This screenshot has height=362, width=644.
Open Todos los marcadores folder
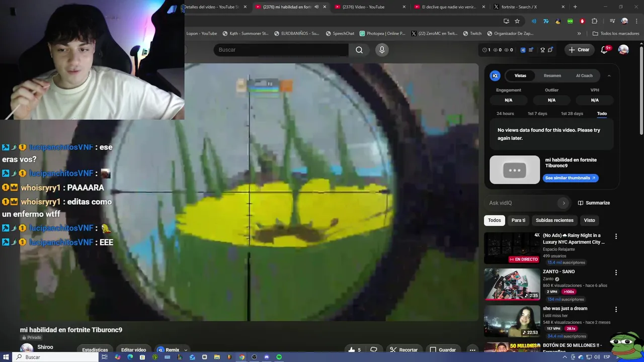616,33
